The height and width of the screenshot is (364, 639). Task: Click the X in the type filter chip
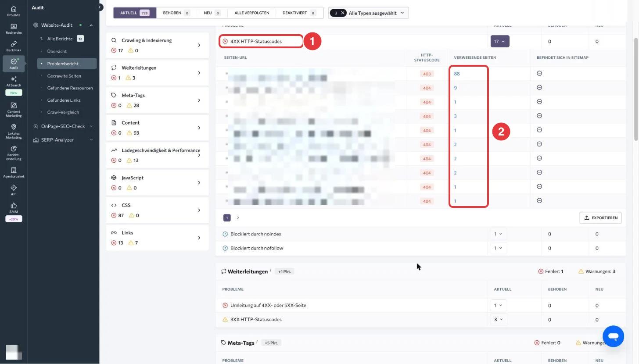pyautogui.click(x=343, y=13)
